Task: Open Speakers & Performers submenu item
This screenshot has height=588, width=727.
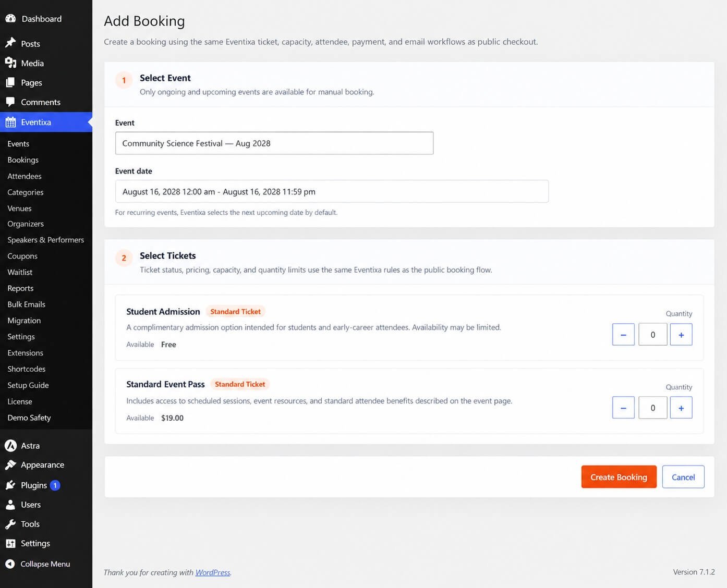Action: (x=46, y=240)
